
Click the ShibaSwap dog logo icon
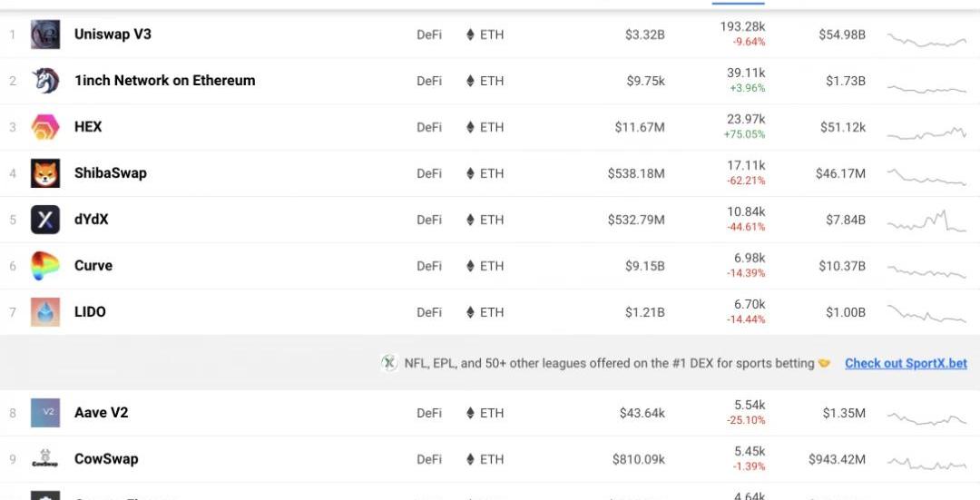[x=45, y=173]
